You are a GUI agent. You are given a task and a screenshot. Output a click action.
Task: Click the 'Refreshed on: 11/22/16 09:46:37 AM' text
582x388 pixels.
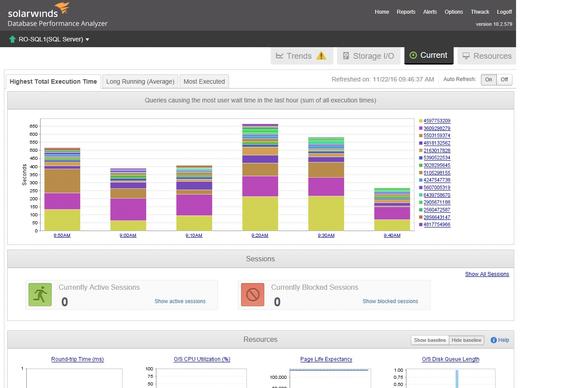point(383,79)
